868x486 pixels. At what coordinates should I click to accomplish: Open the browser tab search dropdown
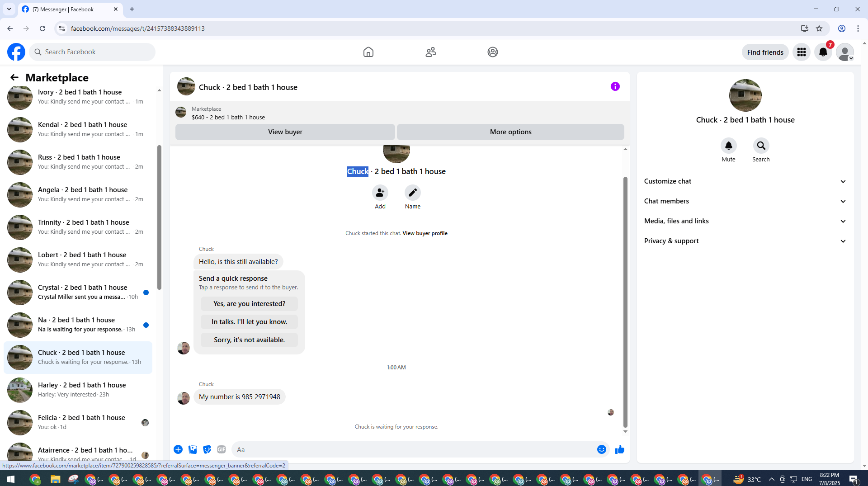tap(9, 9)
